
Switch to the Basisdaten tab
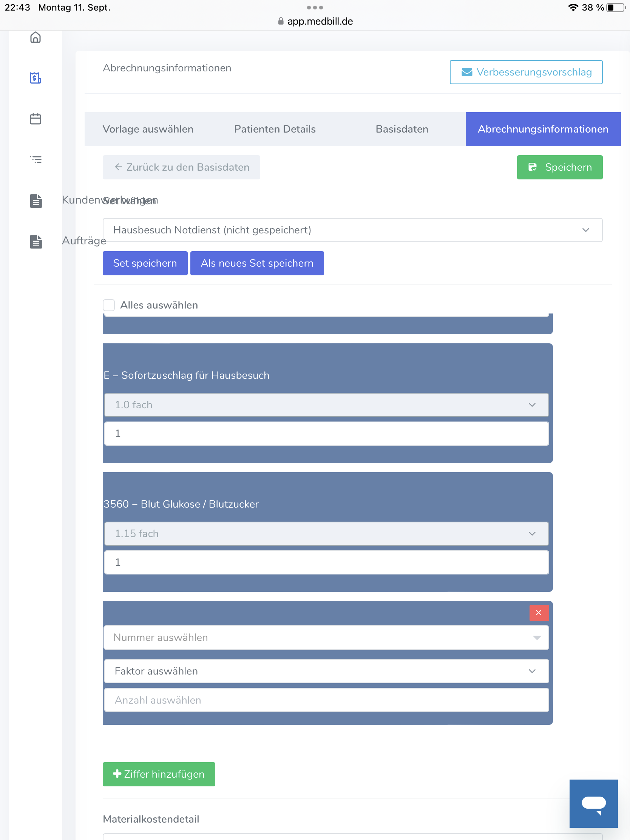pos(402,129)
